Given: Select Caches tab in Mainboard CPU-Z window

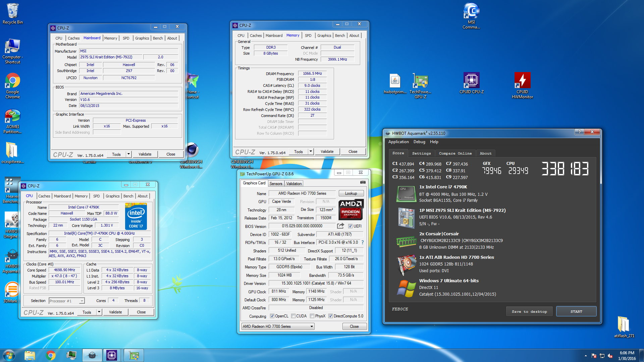Looking at the screenshot, I should click(x=73, y=38).
